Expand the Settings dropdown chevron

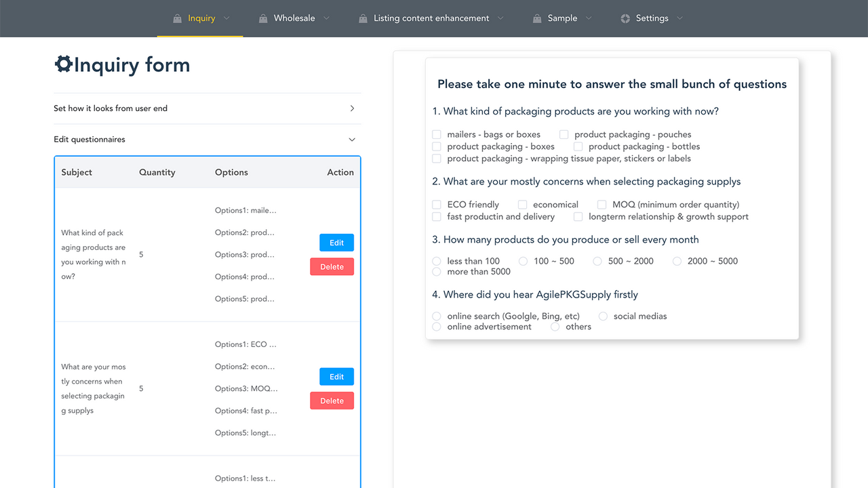point(679,18)
